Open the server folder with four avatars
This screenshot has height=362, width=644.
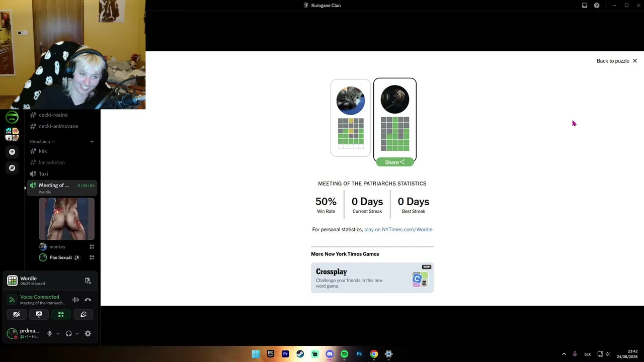pyautogui.click(x=12, y=134)
